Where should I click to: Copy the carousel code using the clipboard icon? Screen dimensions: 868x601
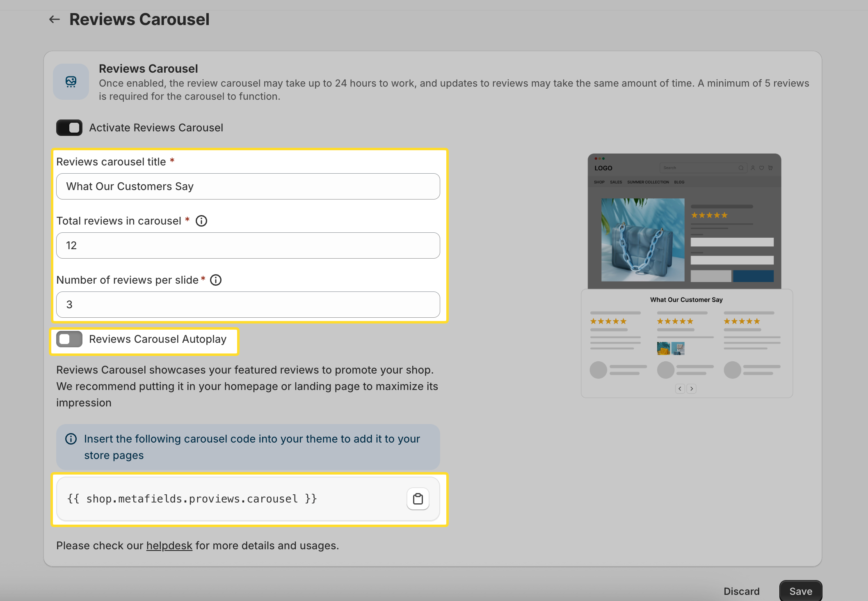[418, 498]
